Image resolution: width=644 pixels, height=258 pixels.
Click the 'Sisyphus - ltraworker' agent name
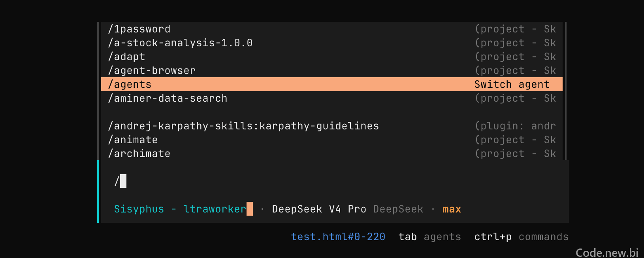(180, 209)
